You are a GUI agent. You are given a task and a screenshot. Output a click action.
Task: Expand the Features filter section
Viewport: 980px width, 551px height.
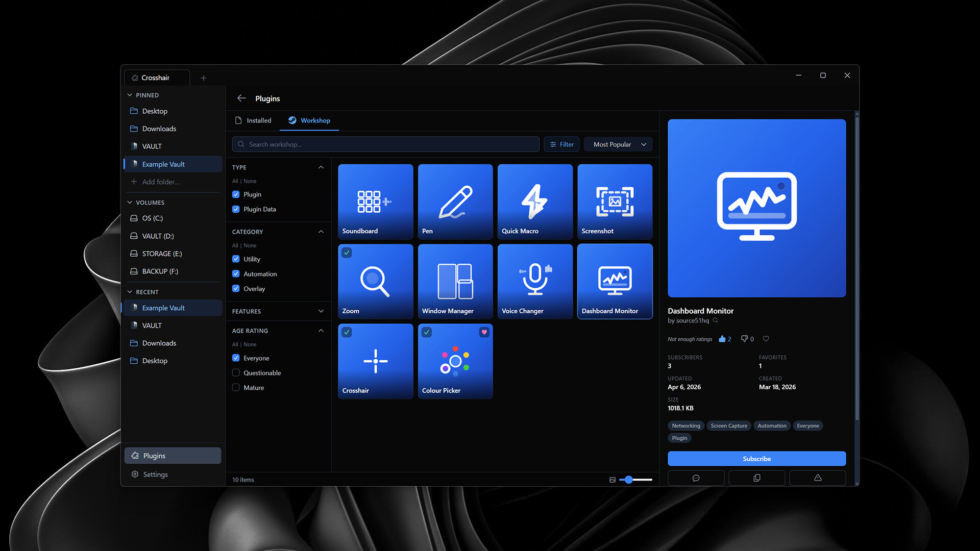(321, 311)
